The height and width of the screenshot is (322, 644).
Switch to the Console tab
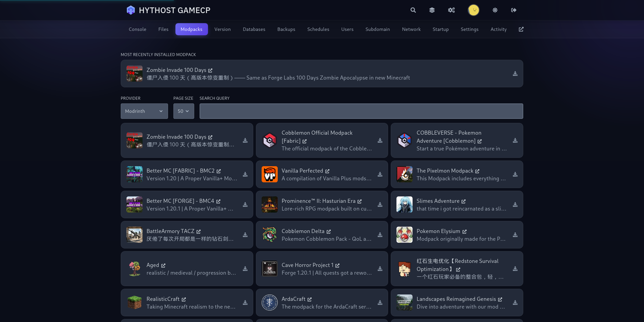(138, 29)
